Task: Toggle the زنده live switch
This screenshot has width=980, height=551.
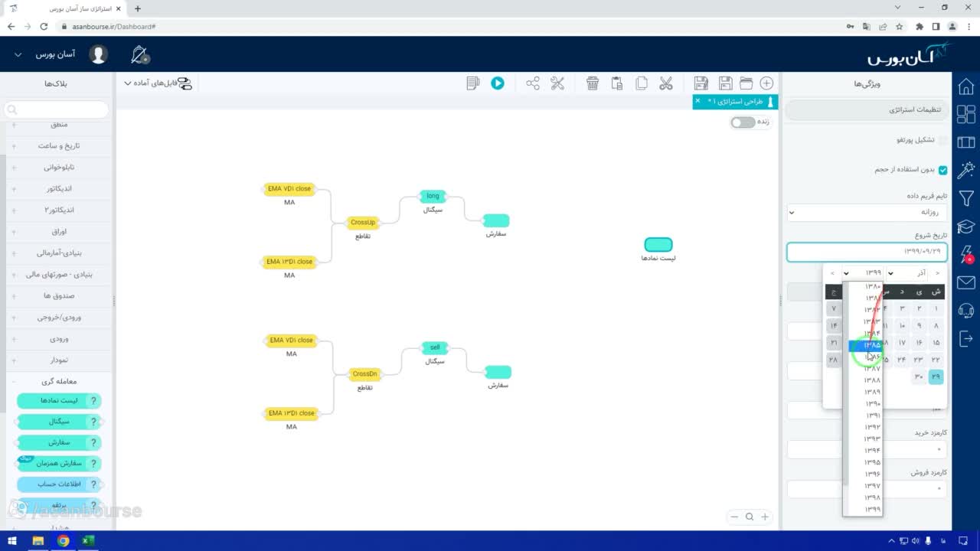Action: [x=743, y=122]
